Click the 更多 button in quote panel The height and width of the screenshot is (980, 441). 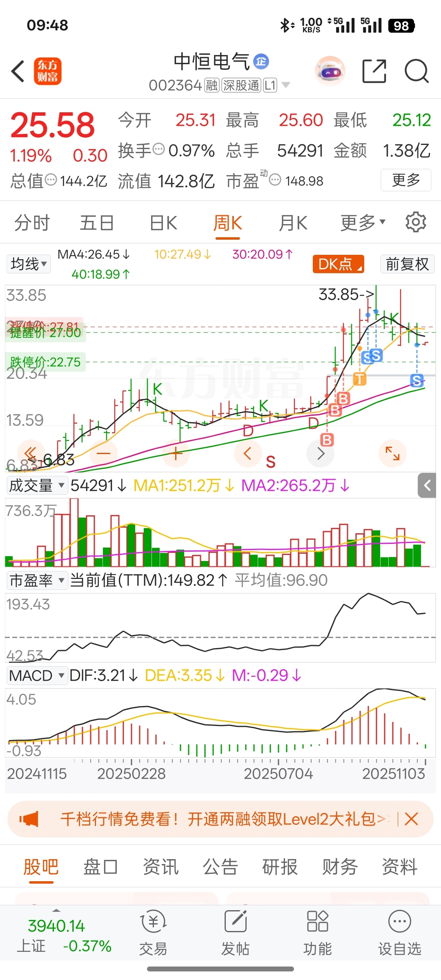point(406,180)
